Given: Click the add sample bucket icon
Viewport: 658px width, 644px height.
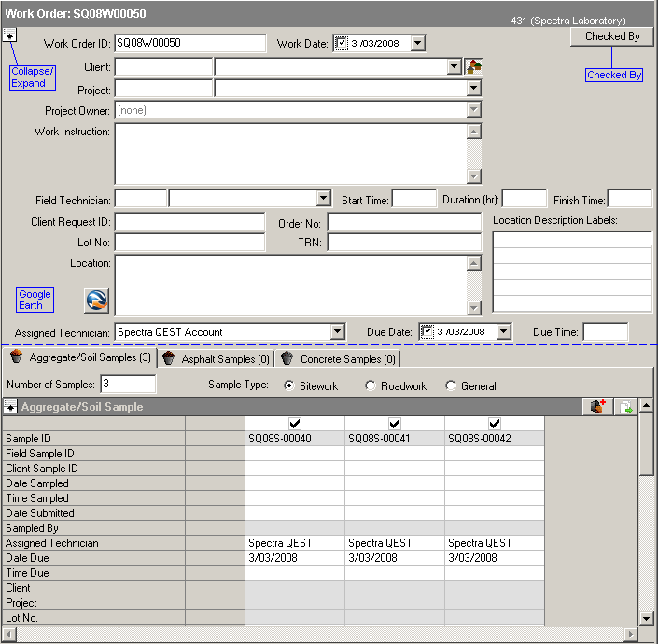Looking at the screenshot, I should click(598, 407).
